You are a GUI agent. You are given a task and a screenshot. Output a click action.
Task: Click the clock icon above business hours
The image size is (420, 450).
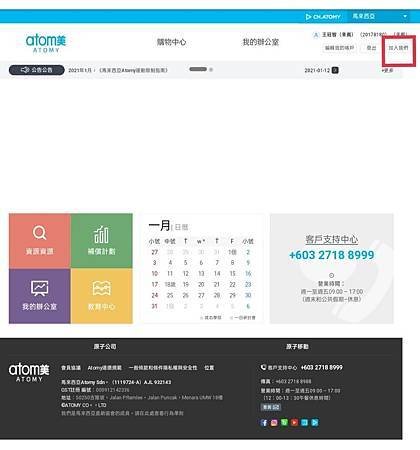332,275
